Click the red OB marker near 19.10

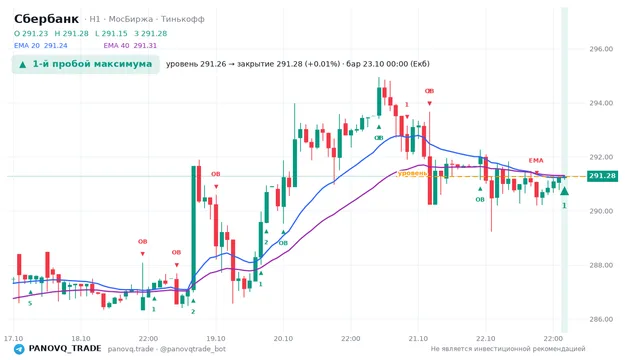[x=216, y=174]
